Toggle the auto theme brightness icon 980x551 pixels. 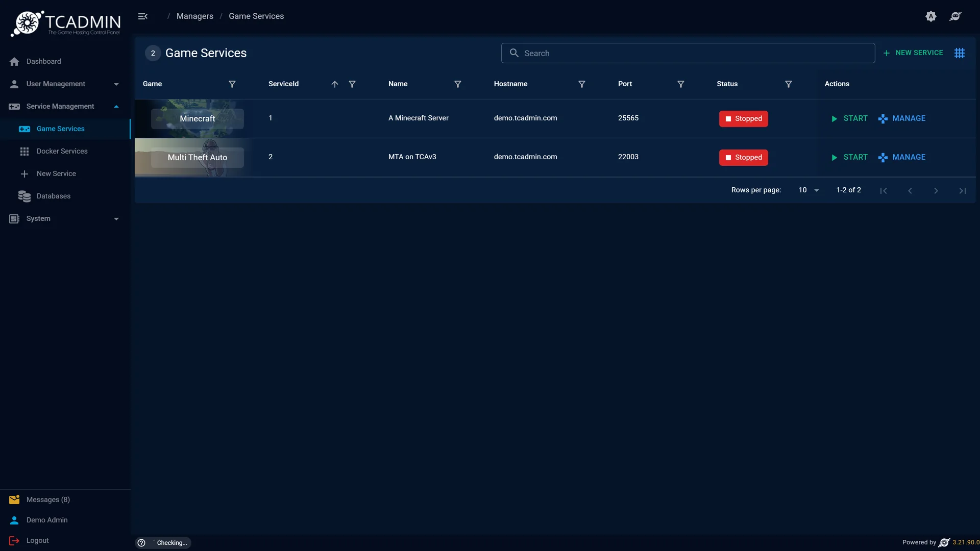(x=931, y=16)
